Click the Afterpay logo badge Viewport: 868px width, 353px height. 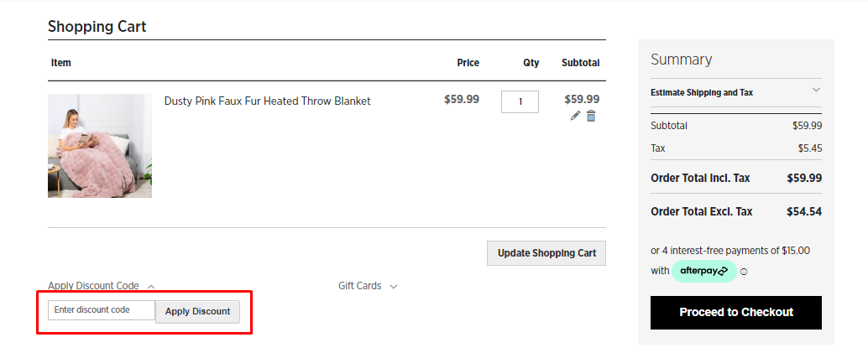pos(703,271)
